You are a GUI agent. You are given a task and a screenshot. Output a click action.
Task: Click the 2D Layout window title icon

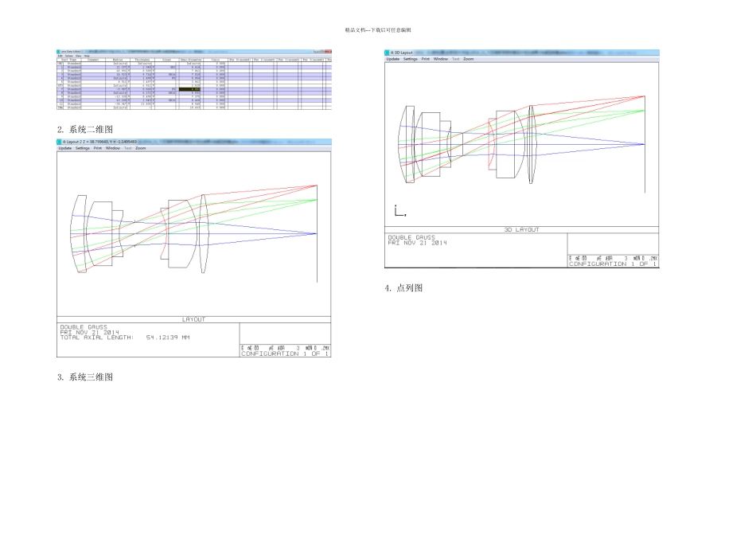coord(60,142)
